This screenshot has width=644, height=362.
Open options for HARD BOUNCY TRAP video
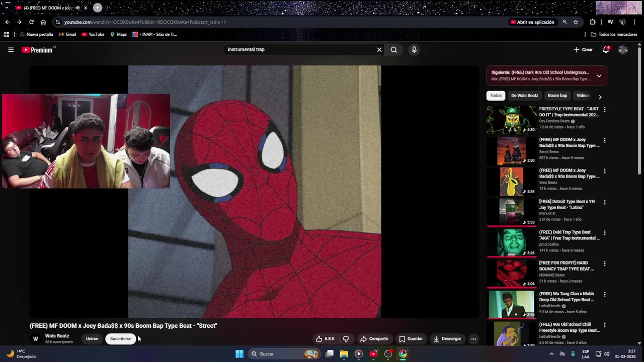(605, 263)
